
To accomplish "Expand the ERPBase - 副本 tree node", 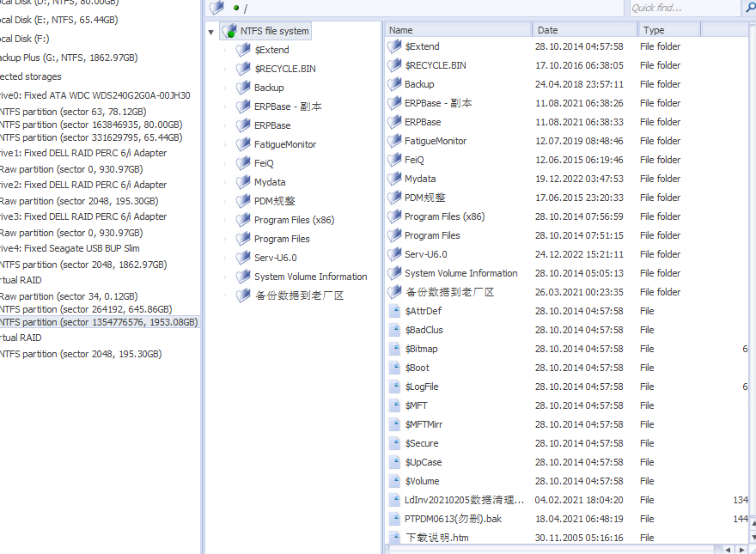I will pyautogui.click(x=225, y=107).
